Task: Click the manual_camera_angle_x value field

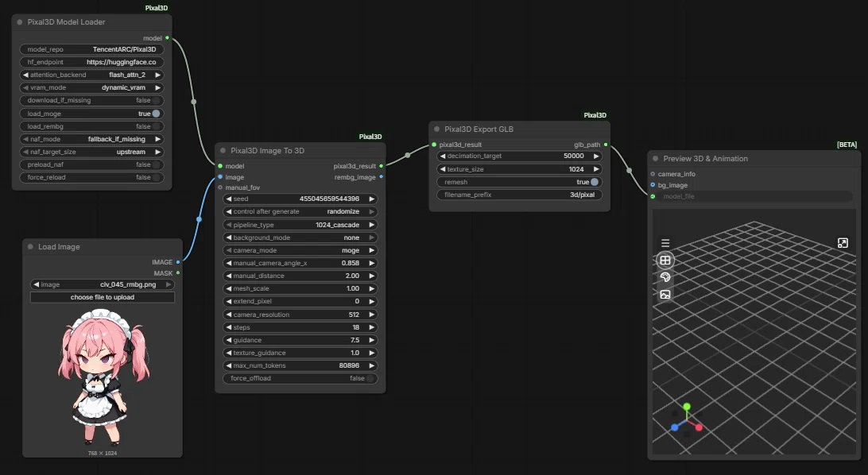Action: point(300,263)
